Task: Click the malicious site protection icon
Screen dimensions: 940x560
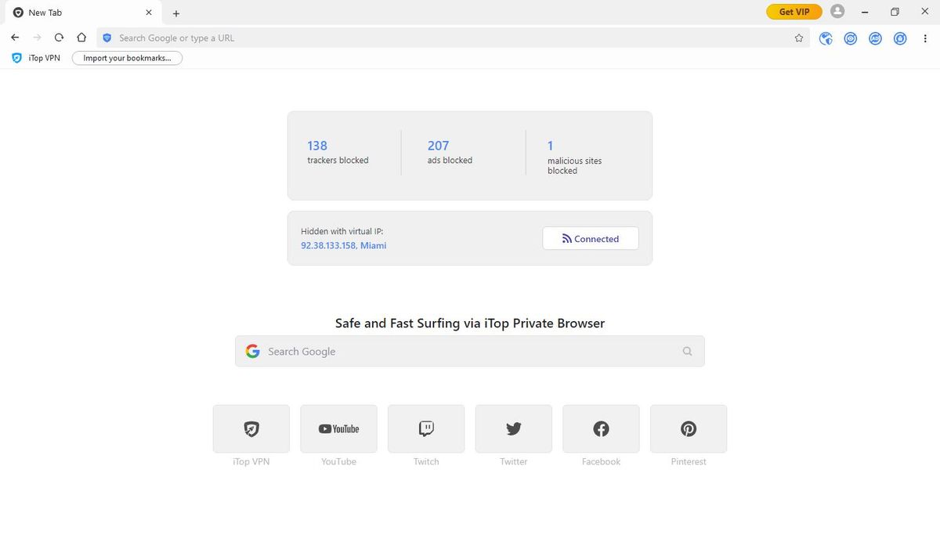Action: pyautogui.click(x=900, y=38)
